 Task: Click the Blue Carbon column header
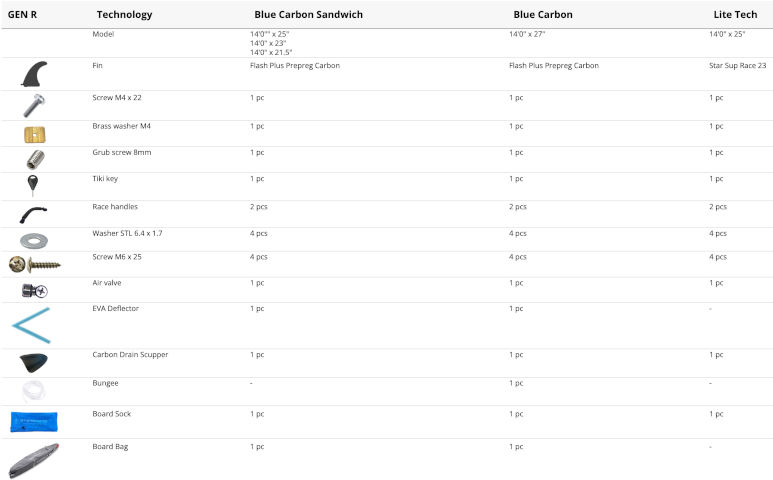(544, 15)
